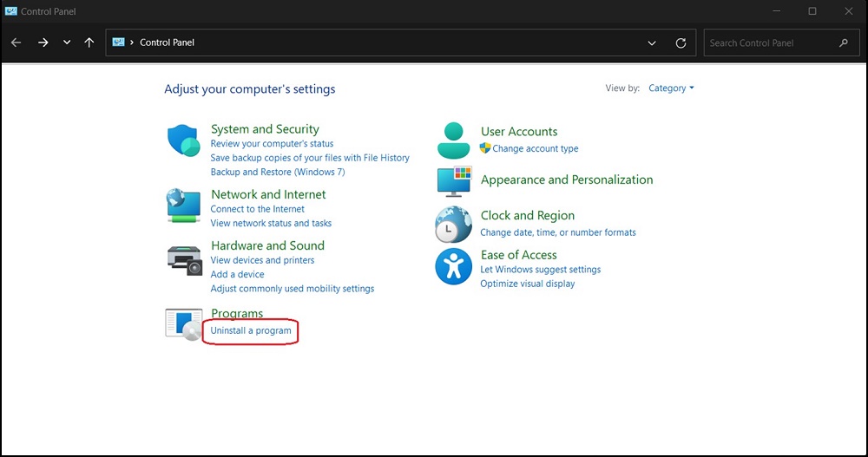Close the Control Panel window
Image resolution: width=868 pixels, height=457 pixels.
849,11
